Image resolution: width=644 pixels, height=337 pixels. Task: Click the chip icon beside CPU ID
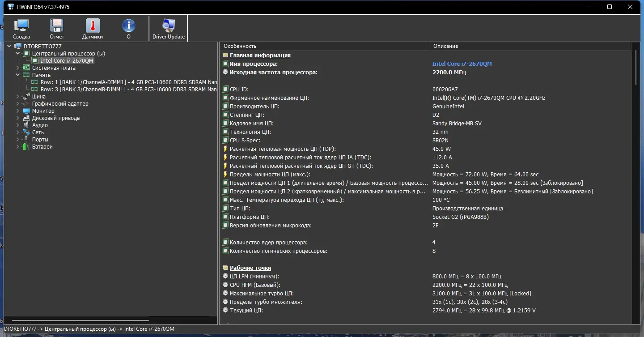point(225,89)
